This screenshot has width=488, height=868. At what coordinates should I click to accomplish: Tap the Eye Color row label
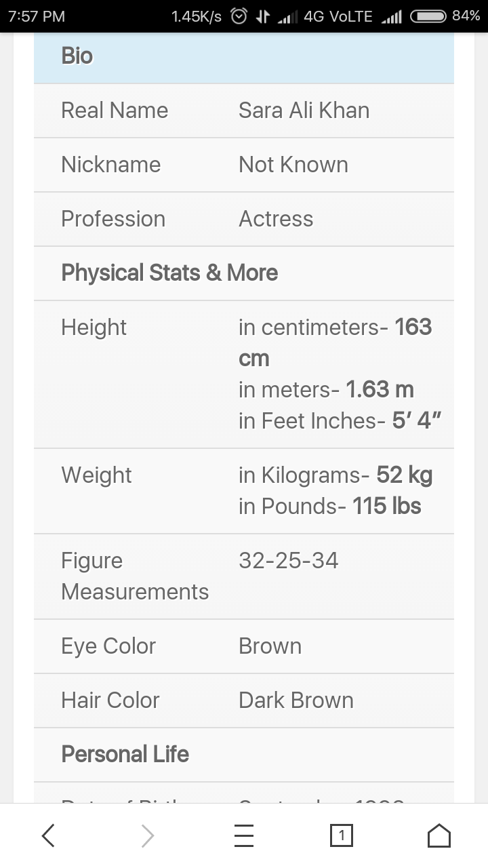point(108,646)
